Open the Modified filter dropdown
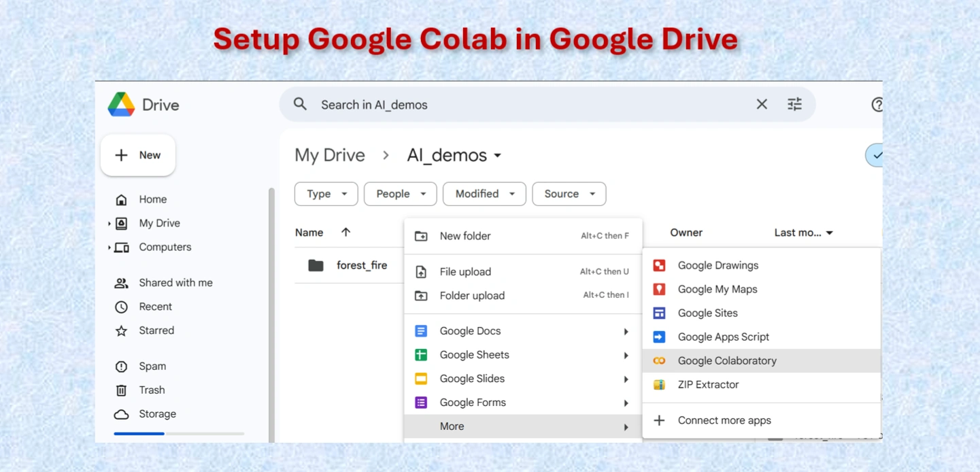This screenshot has height=472, width=980. [x=484, y=194]
